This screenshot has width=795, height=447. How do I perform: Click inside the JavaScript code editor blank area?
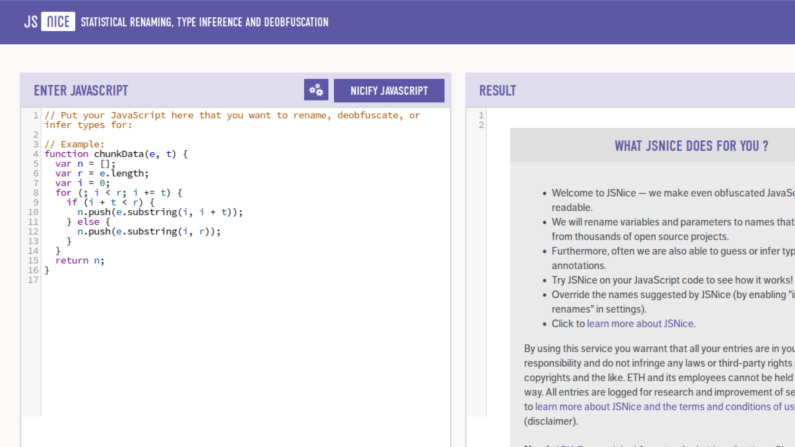pos(245,350)
